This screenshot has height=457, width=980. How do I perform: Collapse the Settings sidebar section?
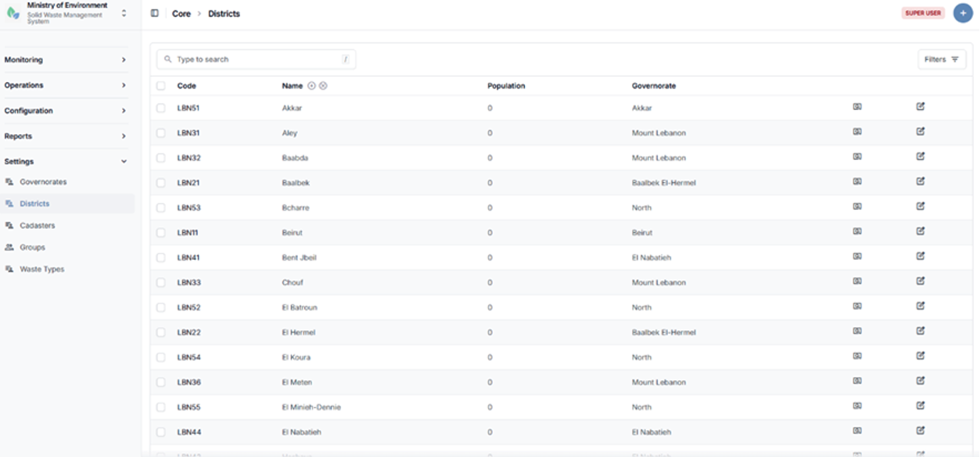point(66,161)
